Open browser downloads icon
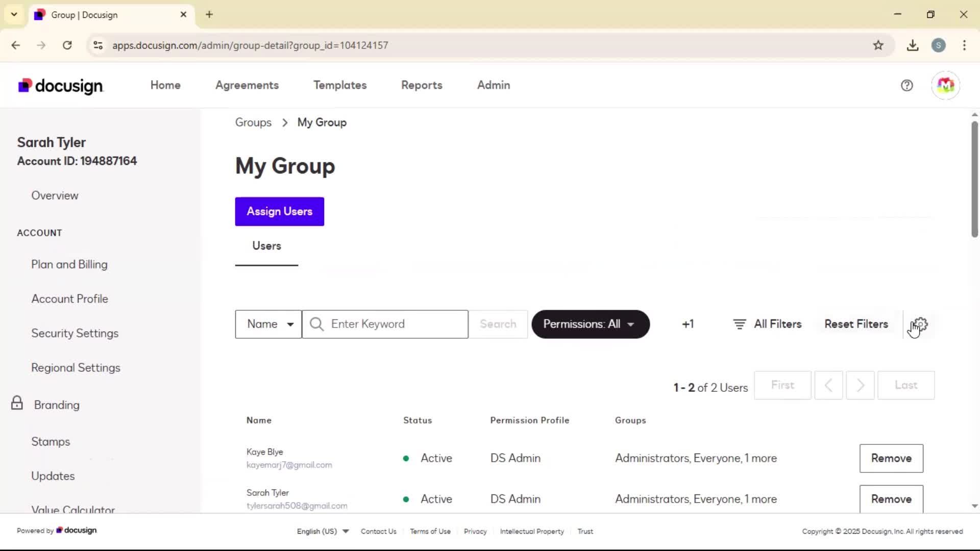 [x=913, y=45]
